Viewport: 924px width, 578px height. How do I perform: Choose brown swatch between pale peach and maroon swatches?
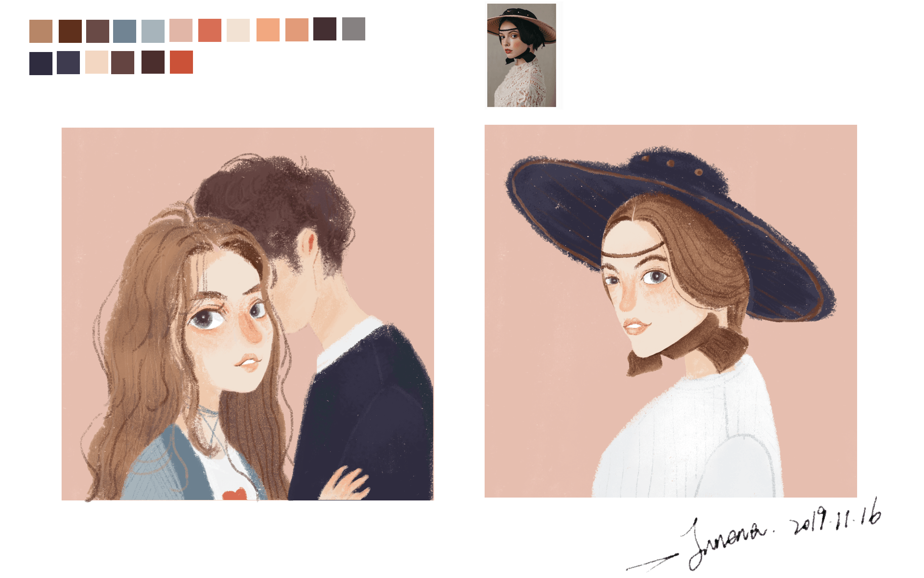tap(123, 63)
